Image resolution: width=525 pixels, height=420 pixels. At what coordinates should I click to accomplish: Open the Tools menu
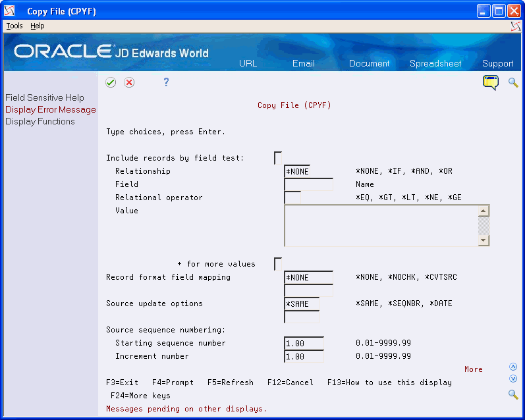tap(14, 26)
